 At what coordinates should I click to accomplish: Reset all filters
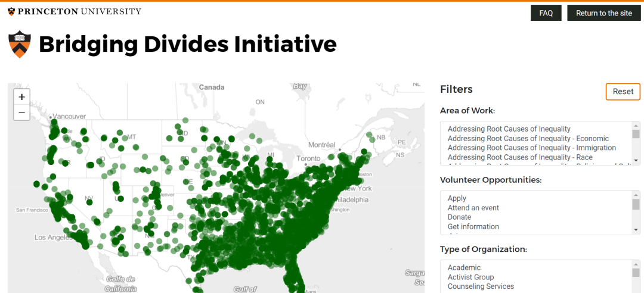(x=623, y=92)
